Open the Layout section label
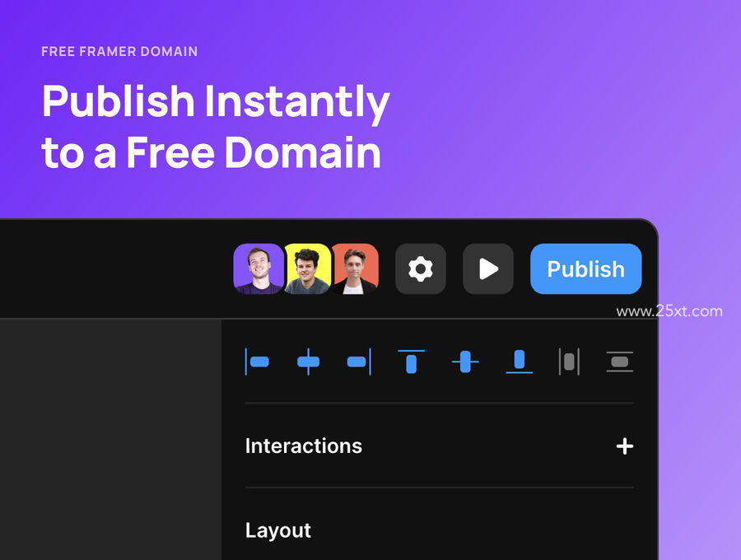This screenshot has height=560, width=741. point(278,530)
